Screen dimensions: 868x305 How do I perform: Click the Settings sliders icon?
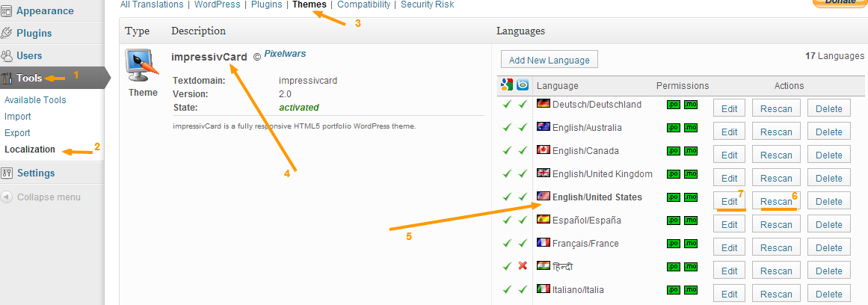(x=7, y=173)
